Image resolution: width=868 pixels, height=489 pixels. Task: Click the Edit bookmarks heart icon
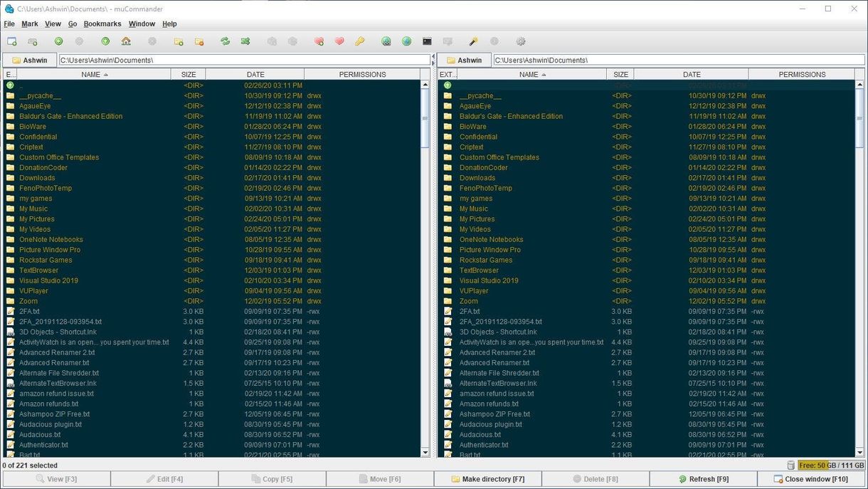tap(339, 41)
